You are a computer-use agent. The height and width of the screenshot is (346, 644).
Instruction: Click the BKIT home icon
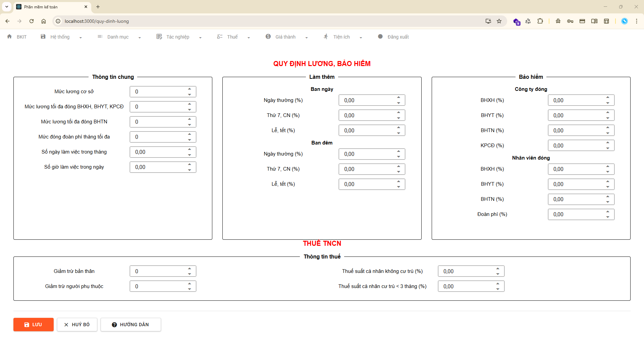coord(9,37)
